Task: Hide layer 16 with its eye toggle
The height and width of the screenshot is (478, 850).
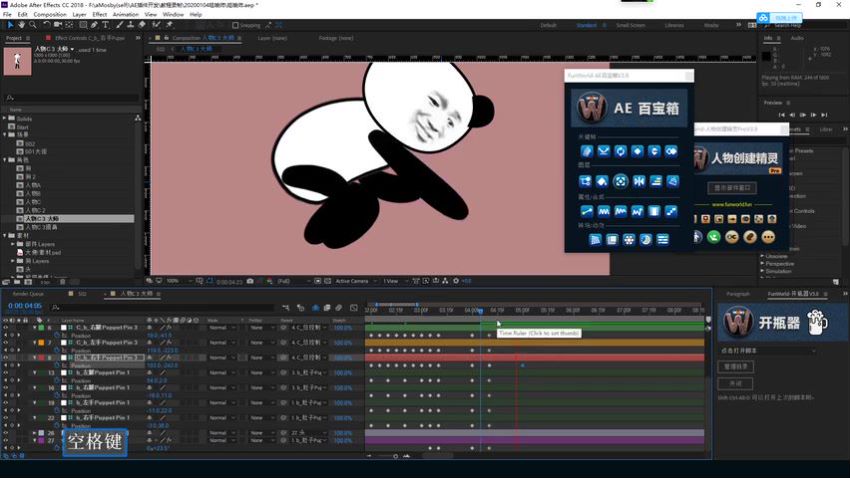Action: click(x=6, y=388)
